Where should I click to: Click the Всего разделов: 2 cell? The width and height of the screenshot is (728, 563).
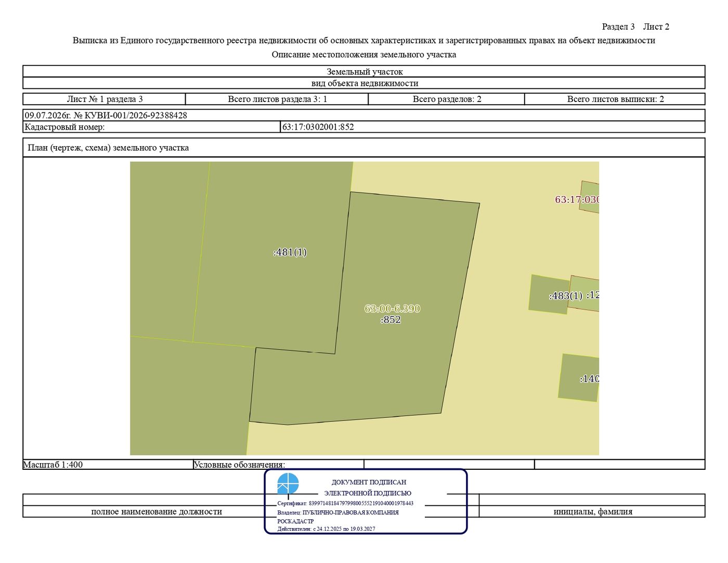click(447, 99)
